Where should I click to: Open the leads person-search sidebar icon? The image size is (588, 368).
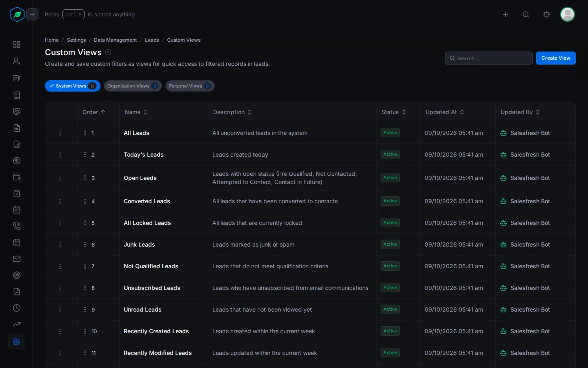point(17,61)
